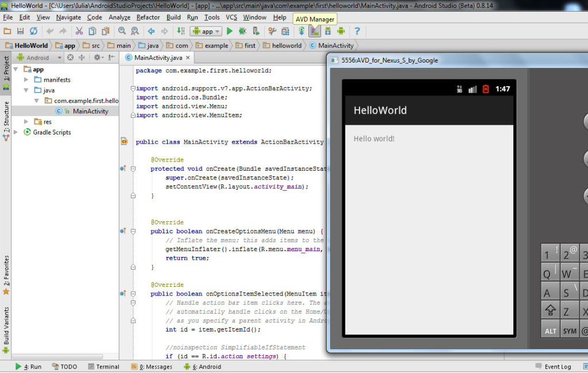Open the app run configuration dropdown
The height and width of the screenshot is (373, 588).
tap(206, 32)
